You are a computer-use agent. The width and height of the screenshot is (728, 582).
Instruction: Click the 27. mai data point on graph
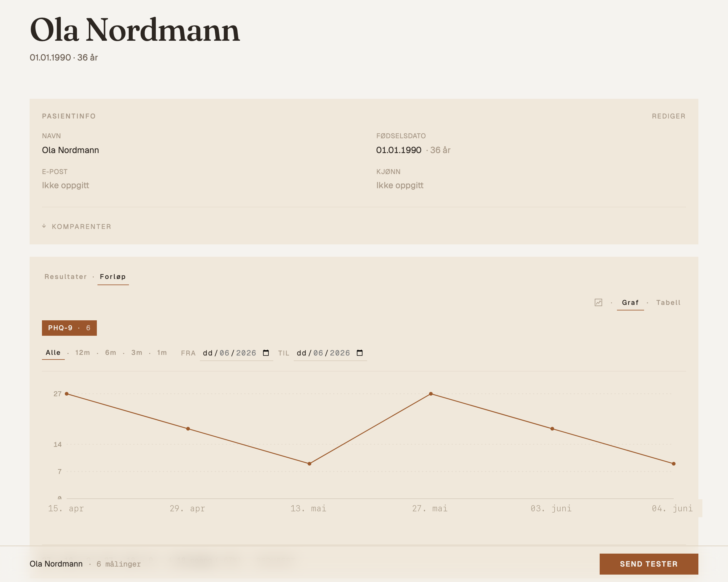(x=431, y=393)
